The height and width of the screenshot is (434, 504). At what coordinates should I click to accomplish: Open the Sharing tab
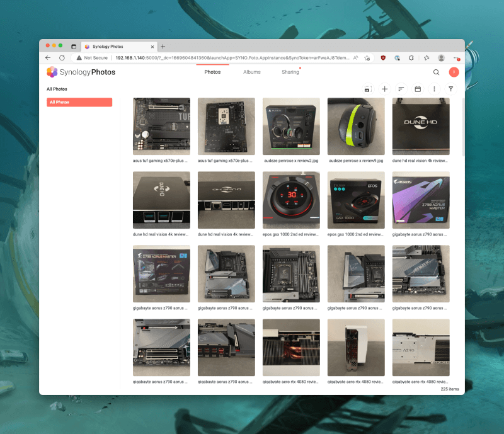coord(289,72)
